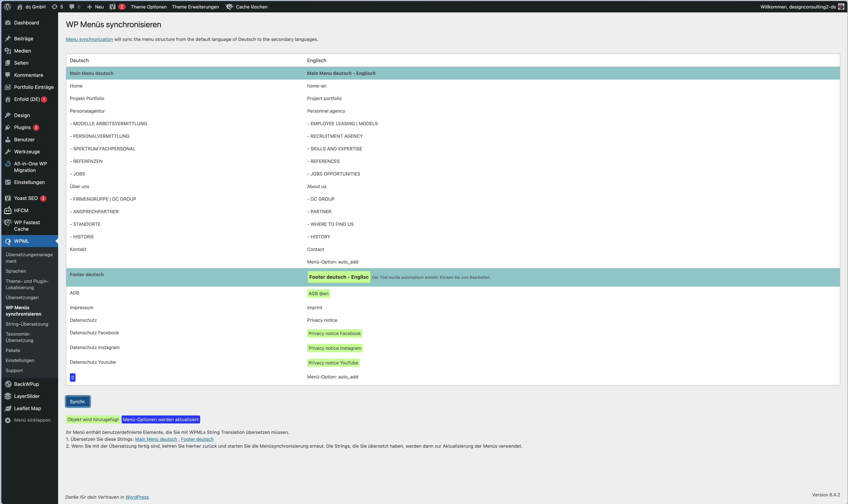The height and width of the screenshot is (504, 848).
Task: Click the Main Menu deutsch - Englisch header
Action: click(341, 73)
